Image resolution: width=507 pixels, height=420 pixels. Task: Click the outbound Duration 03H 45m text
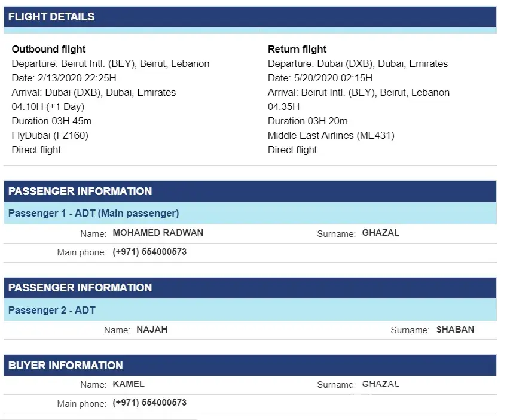click(x=51, y=121)
